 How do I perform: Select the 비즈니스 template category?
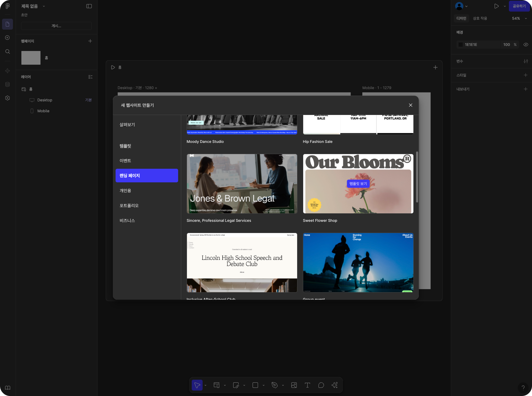147,220
